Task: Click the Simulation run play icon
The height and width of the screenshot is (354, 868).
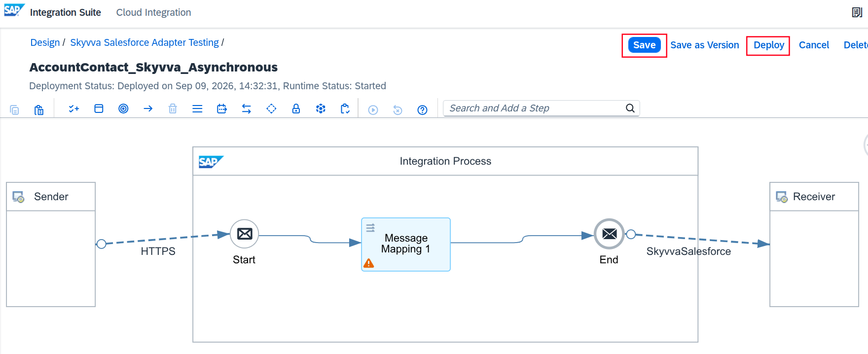Action: pos(373,110)
